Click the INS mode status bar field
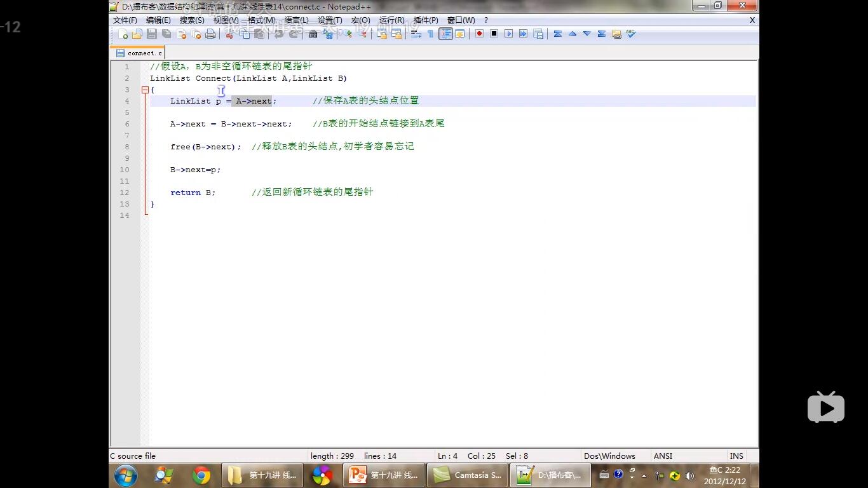Screen dimensions: 868x488 click(x=736, y=456)
